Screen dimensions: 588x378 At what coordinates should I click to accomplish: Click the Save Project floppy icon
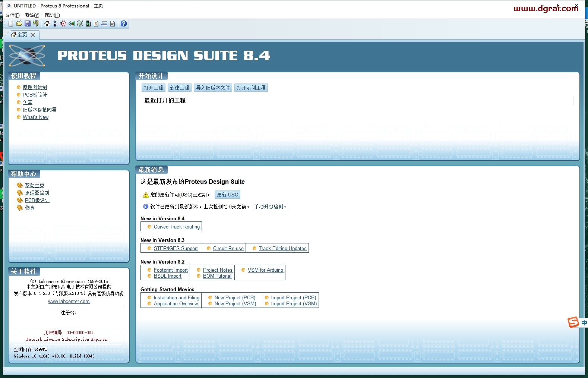27,23
